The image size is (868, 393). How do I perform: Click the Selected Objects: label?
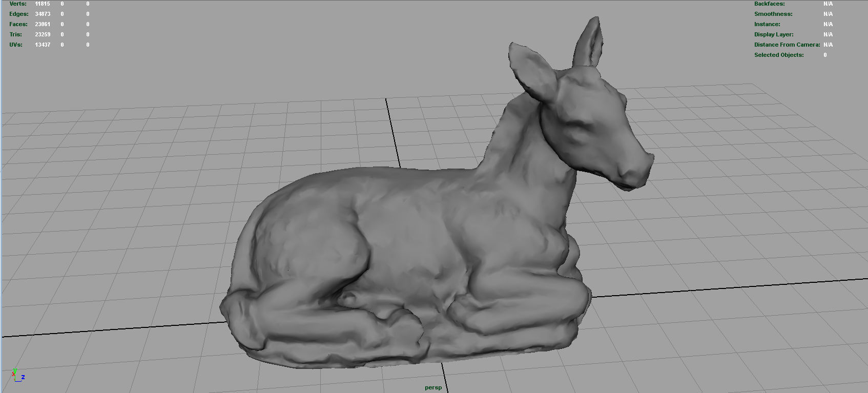click(x=779, y=55)
